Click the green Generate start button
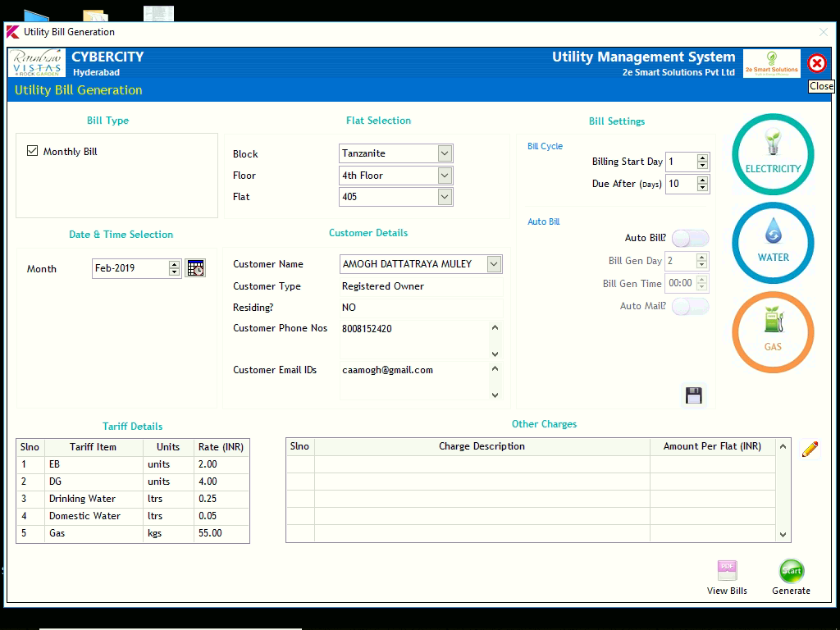This screenshot has height=630, width=840. pyautogui.click(x=792, y=571)
